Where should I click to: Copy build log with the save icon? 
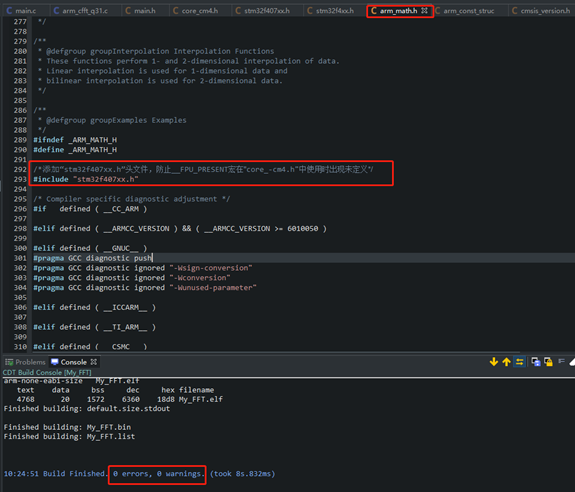pyautogui.click(x=536, y=362)
